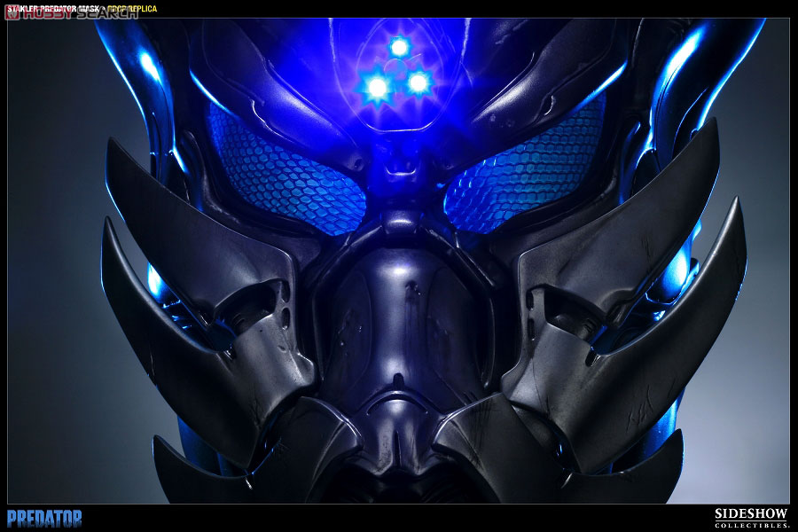
Task: Click the yellow "PROP REPLICA" title text
Action: pos(132,9)
